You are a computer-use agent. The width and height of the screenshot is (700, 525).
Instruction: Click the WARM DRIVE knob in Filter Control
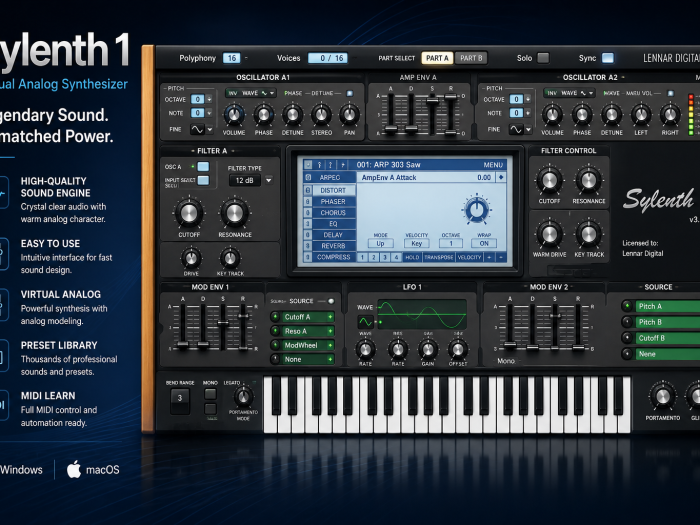tap(549, 234)
